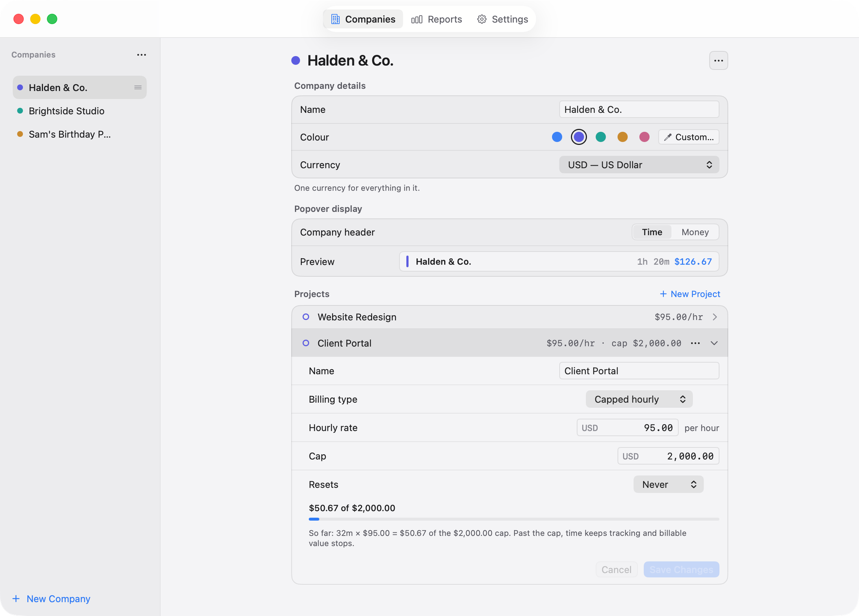The height and width of the screenshot is (616, 859).
Task: Collapse the Client Portal project chevron
Action: [714, 343]
